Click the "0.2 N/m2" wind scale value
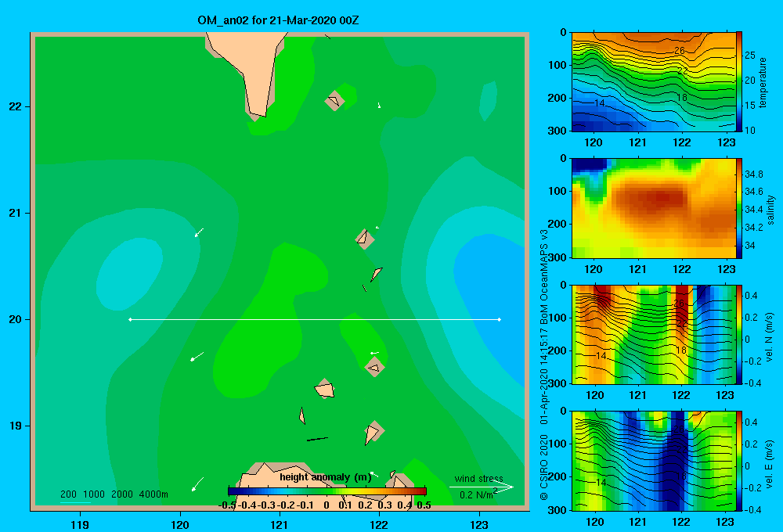Image resolution: width=783 pixels, height=532 pixels. click(x=478, y=494)
